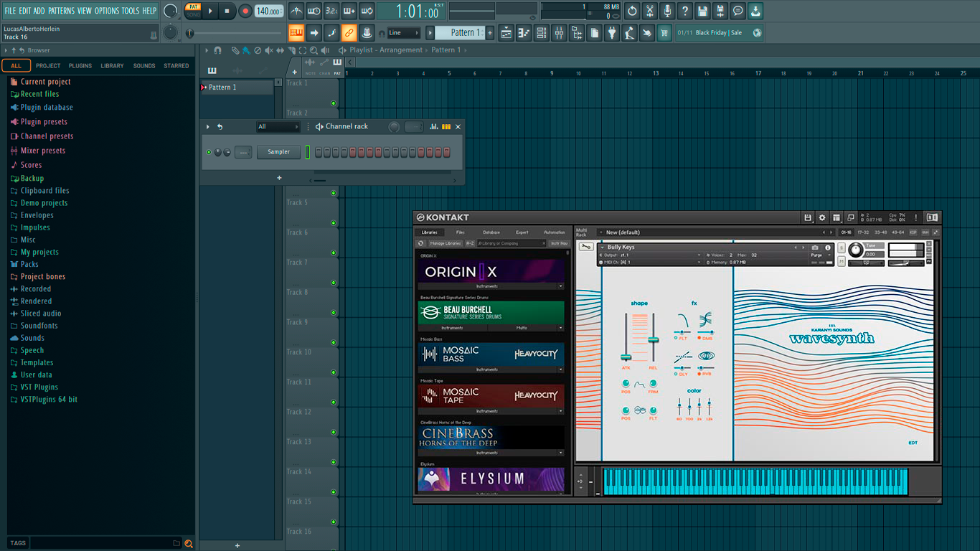Open the plugin picker plug icon

tap(611, 32)
